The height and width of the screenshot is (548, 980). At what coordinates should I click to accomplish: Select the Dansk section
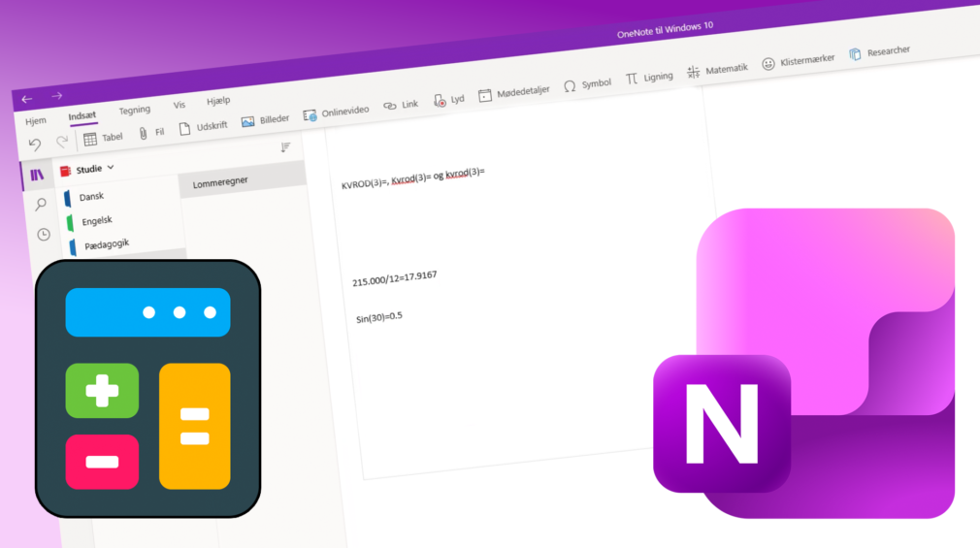pyautogui.click(x=91, y=197)
